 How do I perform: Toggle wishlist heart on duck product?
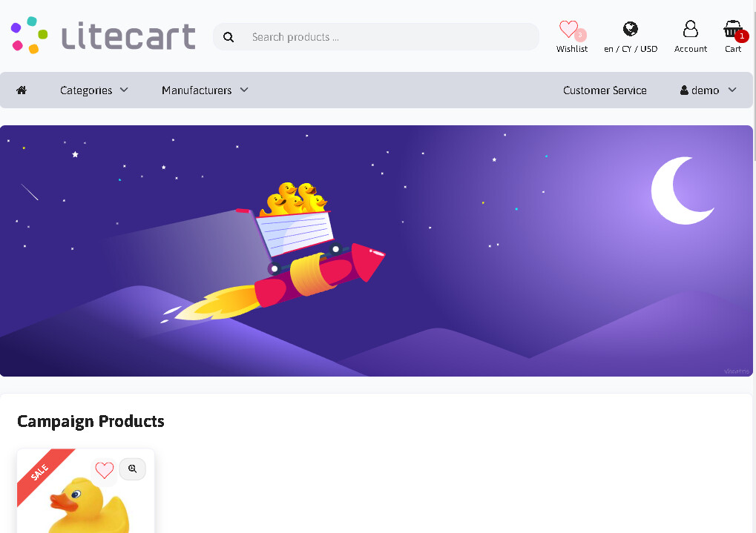click(x=104, y=470)
